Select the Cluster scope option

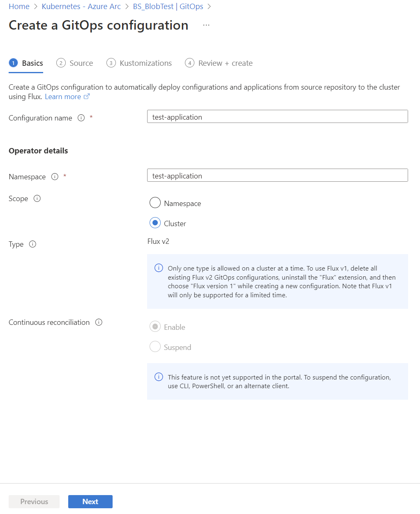[155, 223]
